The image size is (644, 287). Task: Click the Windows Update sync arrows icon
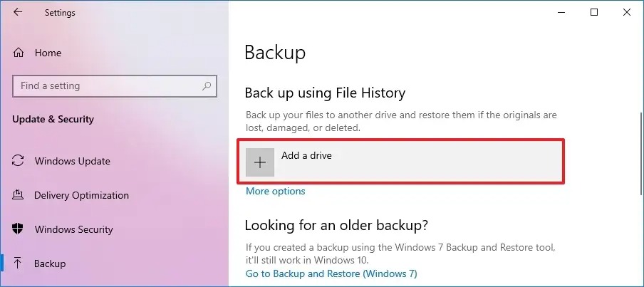[x=18, y=160]
